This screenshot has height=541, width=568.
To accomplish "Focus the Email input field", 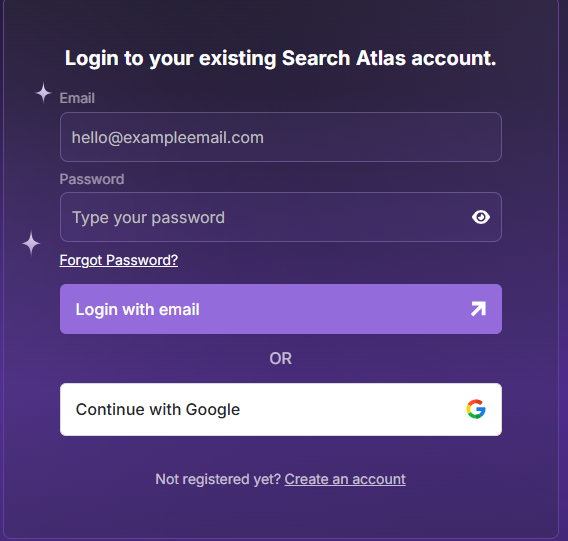I will (281, 137).
